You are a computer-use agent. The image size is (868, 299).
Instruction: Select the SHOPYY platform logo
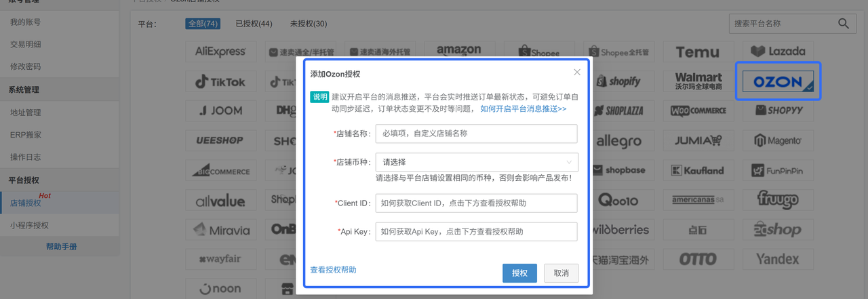pyautogui.click(x=778, y=111)
